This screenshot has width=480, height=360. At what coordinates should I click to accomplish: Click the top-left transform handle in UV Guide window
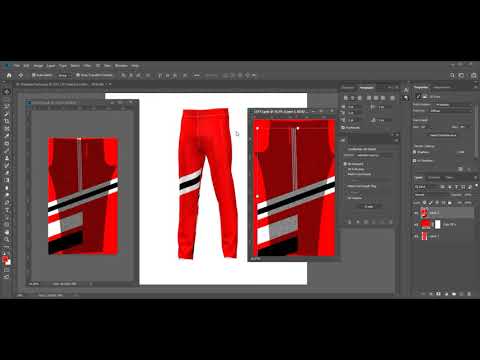[257, 128]
